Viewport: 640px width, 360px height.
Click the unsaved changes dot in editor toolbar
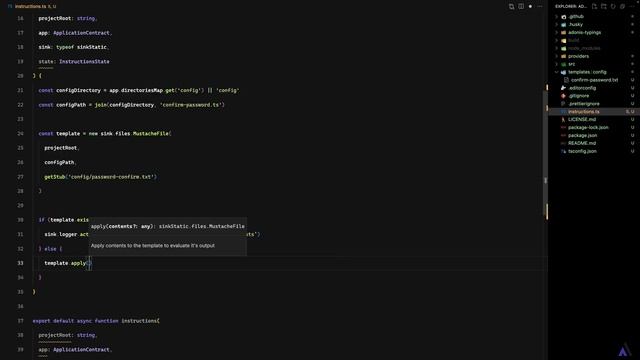click(x=530, y=7)
